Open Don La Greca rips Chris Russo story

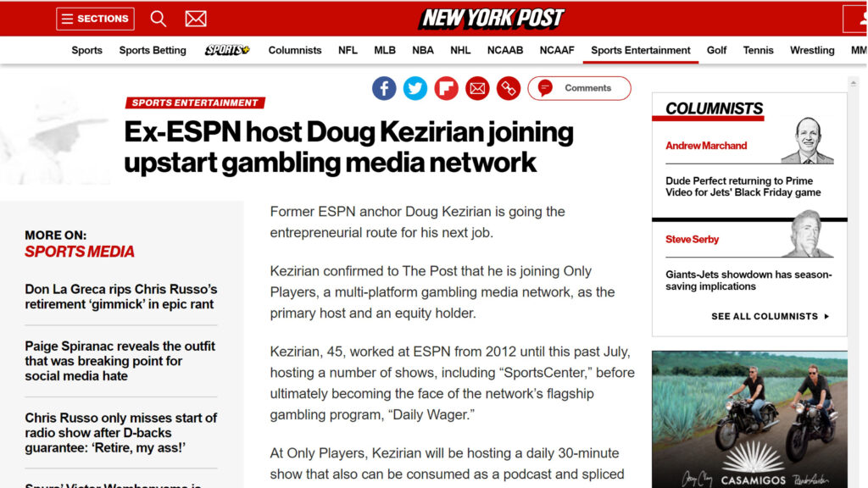coord(120,297)
